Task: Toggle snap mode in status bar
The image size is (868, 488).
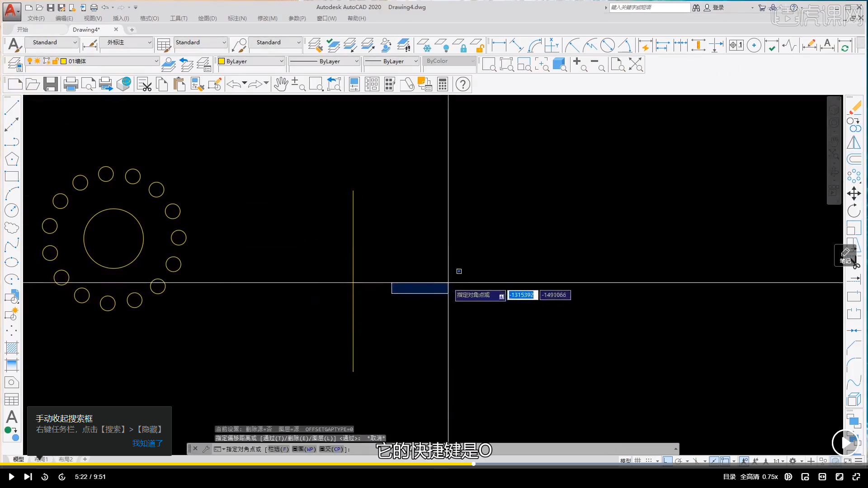Action: (649, 460)
